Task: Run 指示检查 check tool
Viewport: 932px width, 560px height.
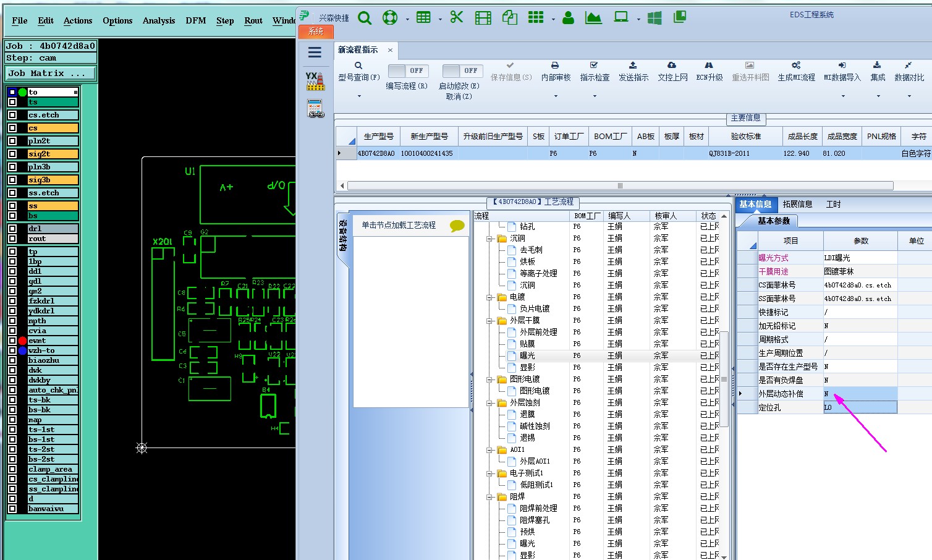Action: click(595, 72)
